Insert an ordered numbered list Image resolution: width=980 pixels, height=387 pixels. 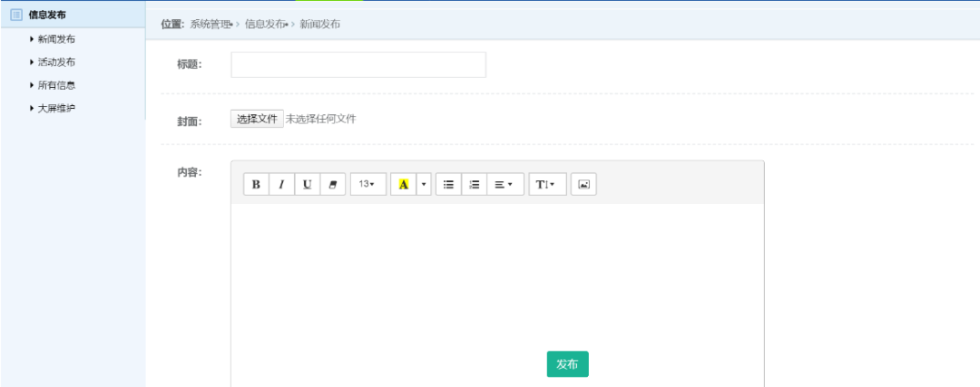pyautogui.click(x=475, y=185)
